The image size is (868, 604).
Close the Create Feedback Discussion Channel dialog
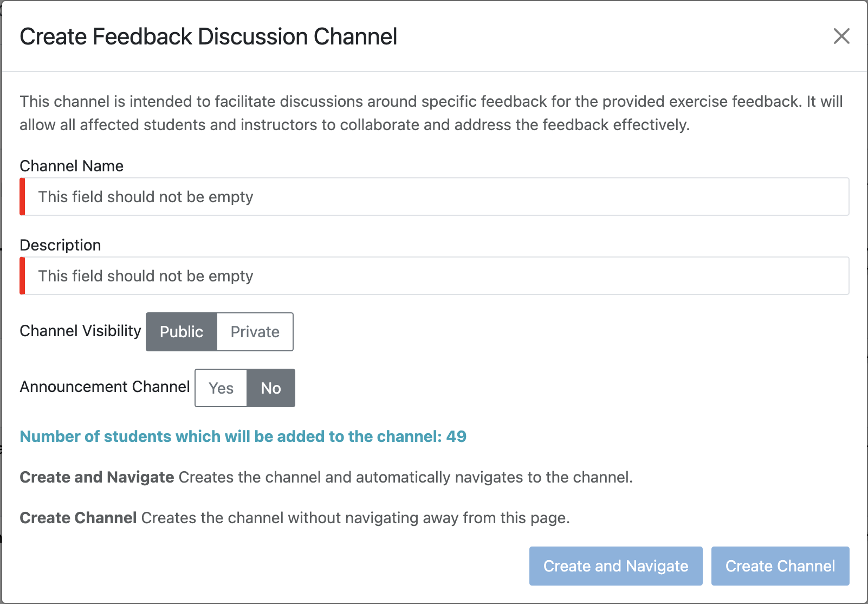pos(841,36)
